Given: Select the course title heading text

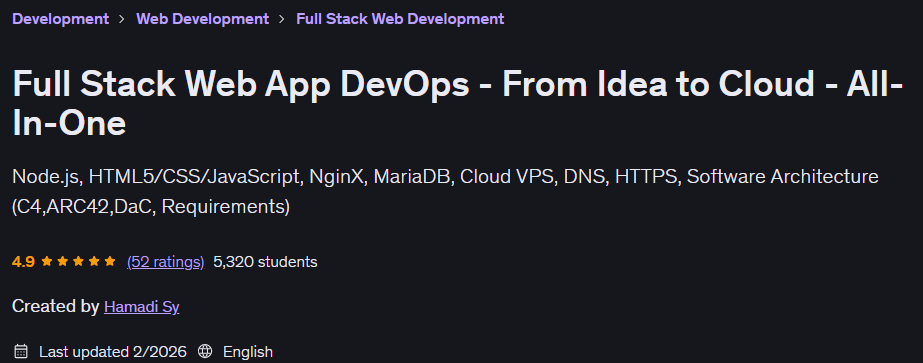Looking at the screenshot, I should [x=458, y=104].
